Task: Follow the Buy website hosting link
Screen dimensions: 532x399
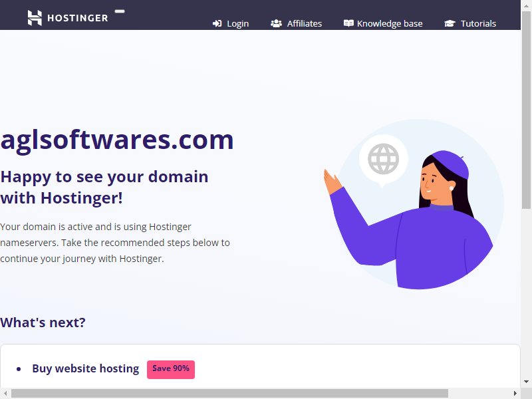Action: [x=86, y=368]
